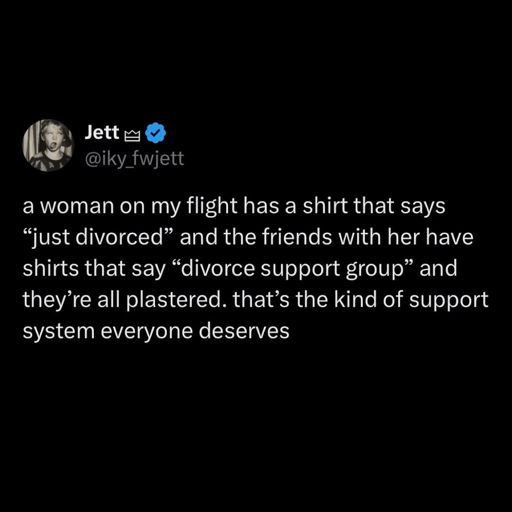Click the word "support" ending fourth line
Viewport: 512px width, 512px height.
(x=448, y=301)
